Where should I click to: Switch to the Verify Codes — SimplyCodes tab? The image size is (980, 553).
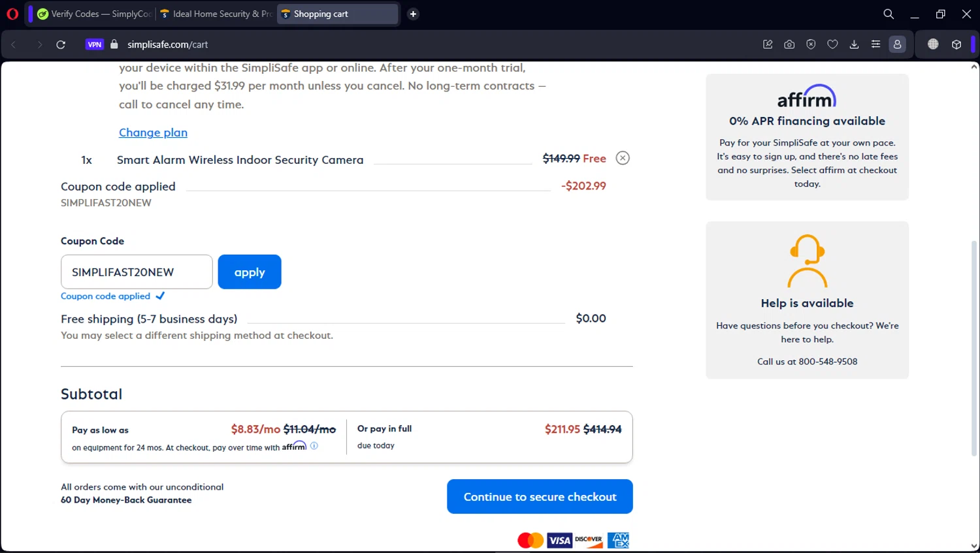pos(94,14)
